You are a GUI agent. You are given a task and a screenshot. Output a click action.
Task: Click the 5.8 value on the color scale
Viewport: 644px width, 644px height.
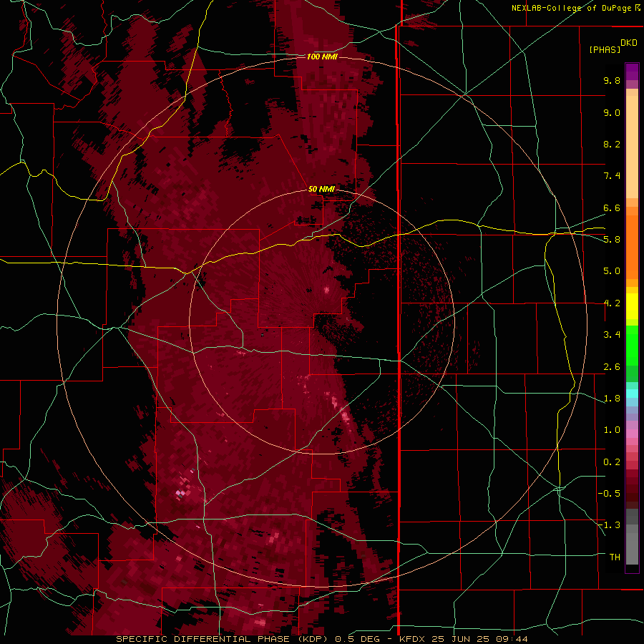click(612, 239)
